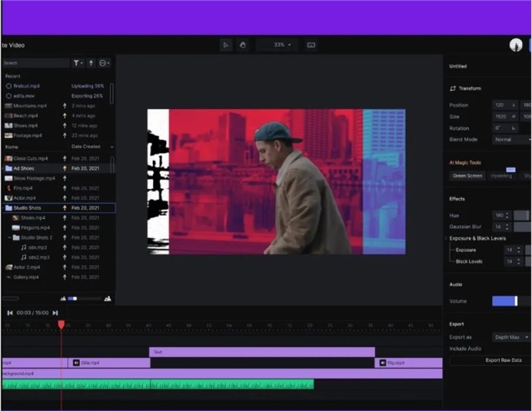The height and width of the screenshot is (411, 532).
Task: Open the filter funnel dropdown
Action: click(x=78, y=63)
